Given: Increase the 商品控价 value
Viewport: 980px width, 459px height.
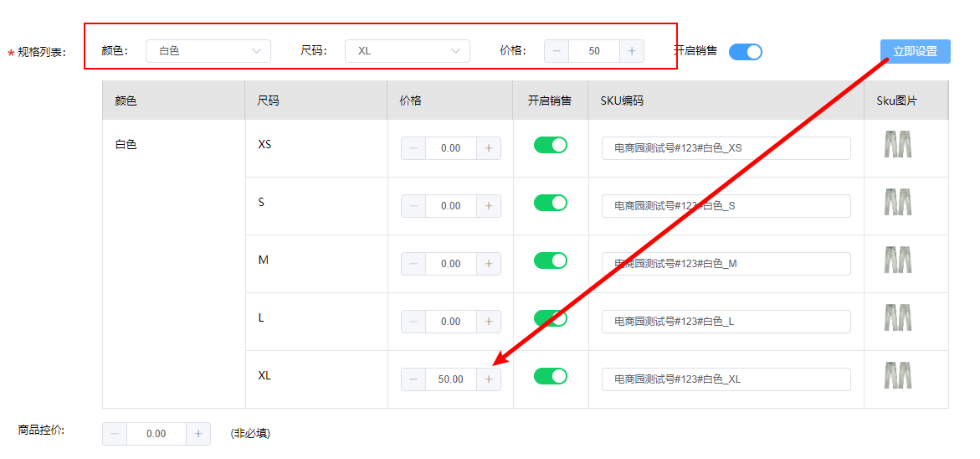Looking at the screenshot, I should click(198, 434).
